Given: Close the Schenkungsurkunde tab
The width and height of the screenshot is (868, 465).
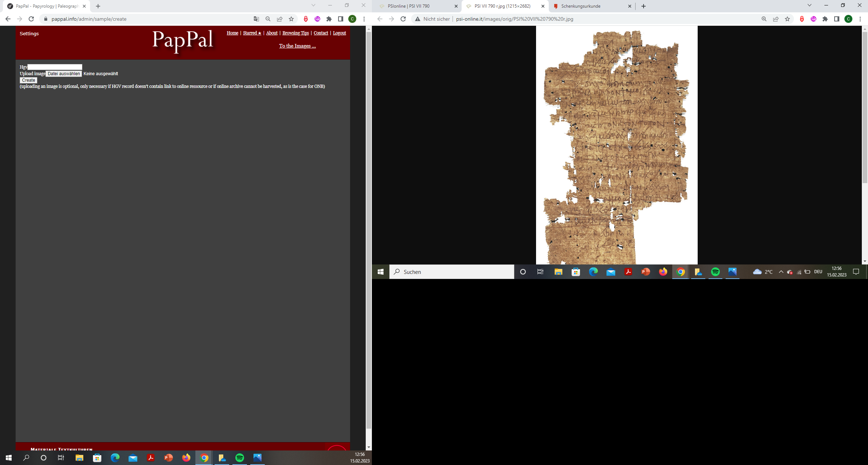Looking at the screenshot, I should (630, 6).
